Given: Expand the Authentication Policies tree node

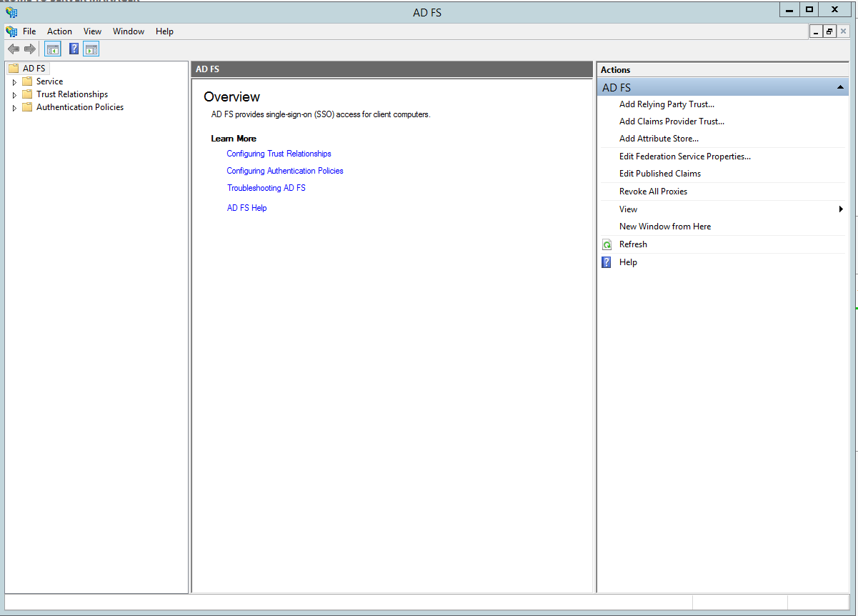Looking at the screenshot, I should pyautogui.click(x=14, y=108).
